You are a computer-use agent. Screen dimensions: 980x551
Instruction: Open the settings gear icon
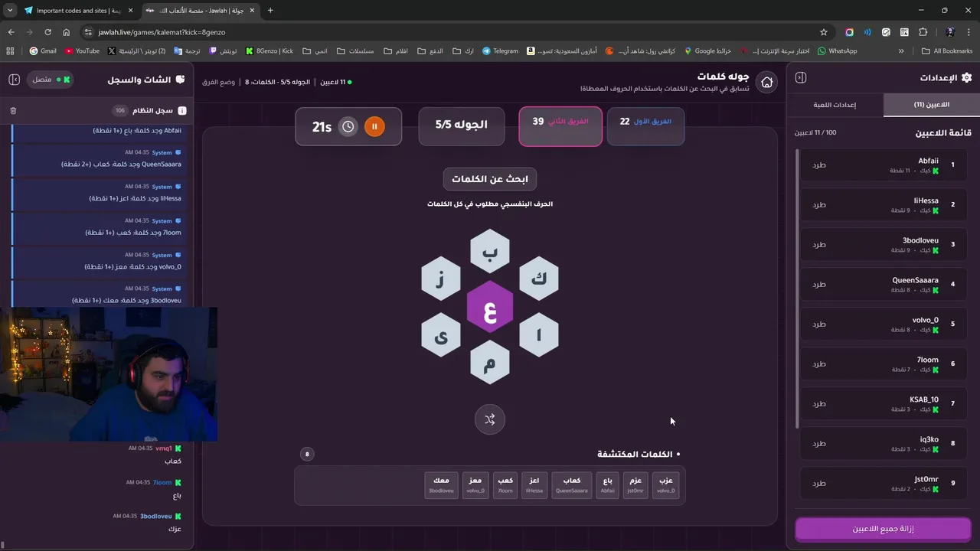(x=966, y=77)
